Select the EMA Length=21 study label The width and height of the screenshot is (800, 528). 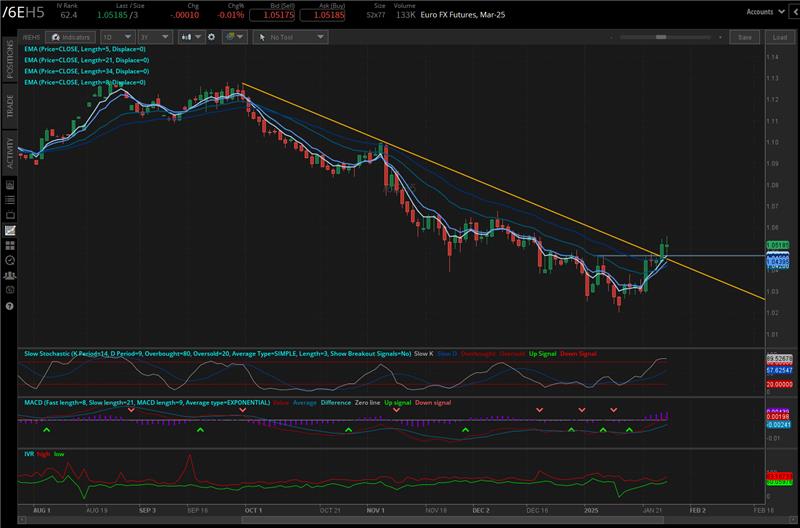tap(87, 60)
